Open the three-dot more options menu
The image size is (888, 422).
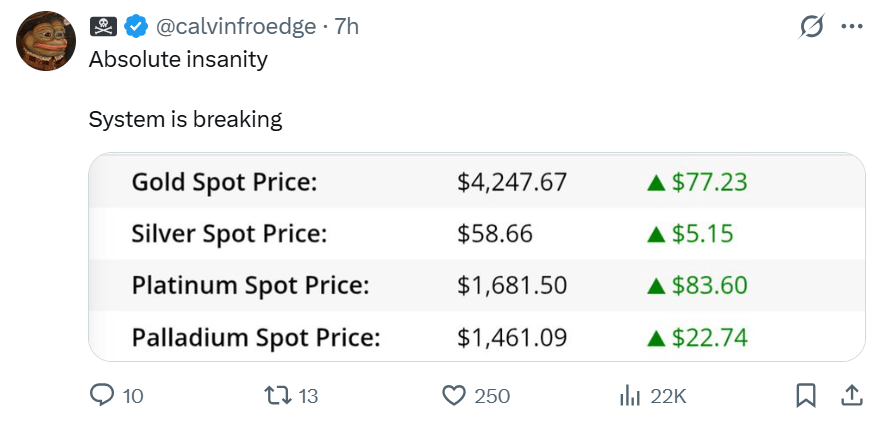coord(852,27)
